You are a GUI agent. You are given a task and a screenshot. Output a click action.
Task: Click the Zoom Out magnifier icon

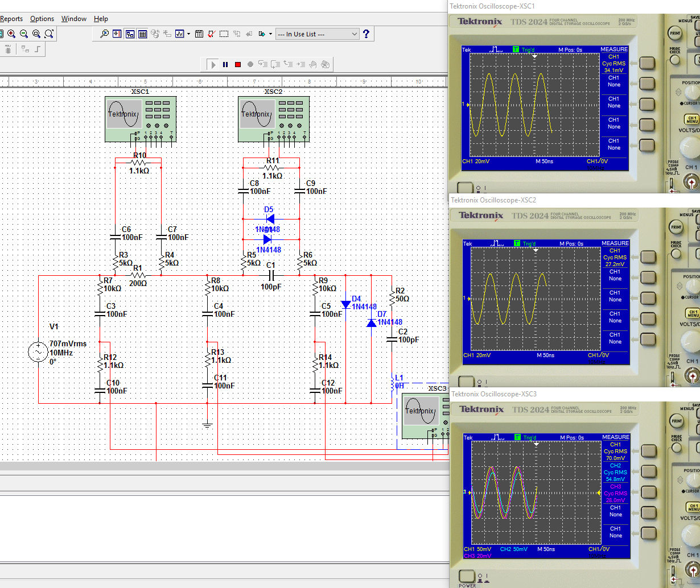click(24, 34)
